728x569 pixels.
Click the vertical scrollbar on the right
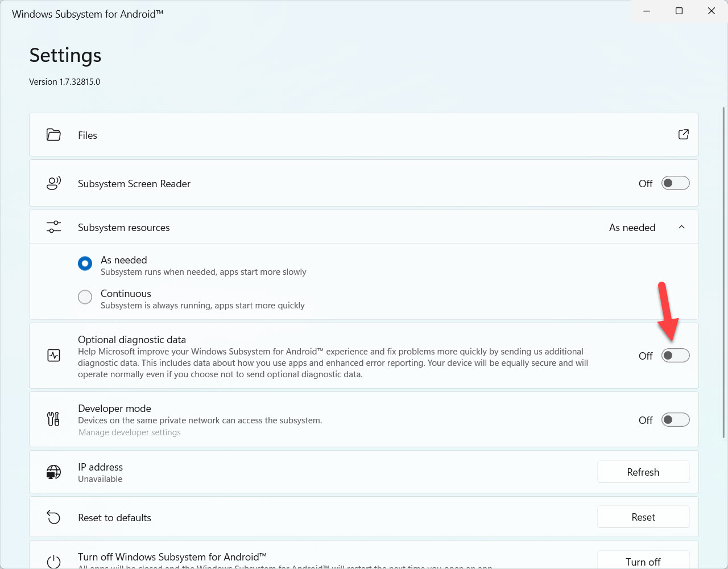point(723,272)
